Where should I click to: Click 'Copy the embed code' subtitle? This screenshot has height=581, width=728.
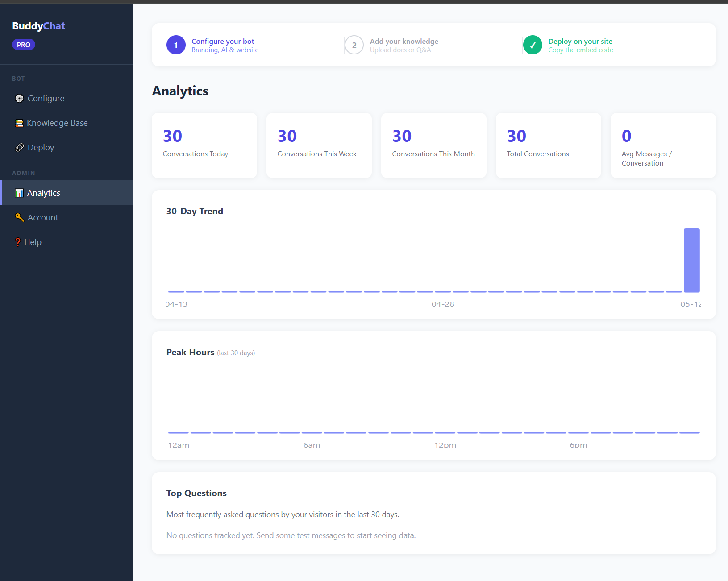tap(581, 50)
